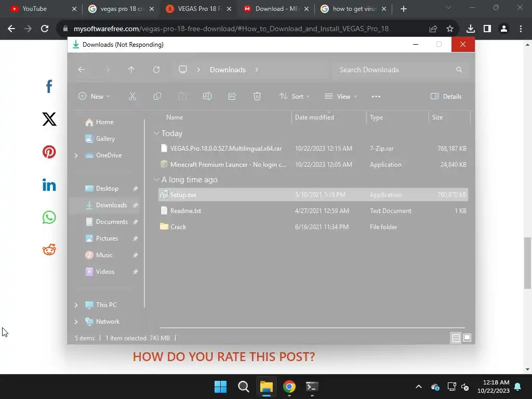The image size is (532, 399).
Task: Switch to details list view icon in status bar
Action: (x=456, y=338)
